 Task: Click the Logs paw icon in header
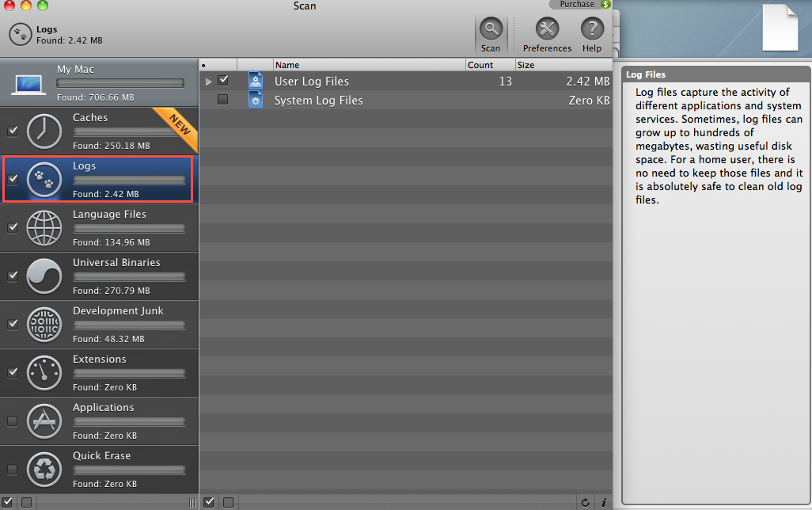(x=21, y=34)
